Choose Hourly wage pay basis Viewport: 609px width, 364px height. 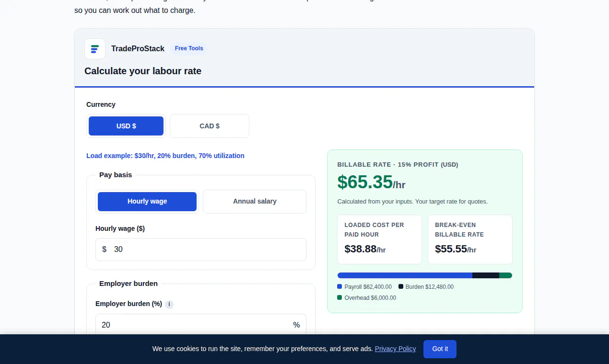pos(147,202)
